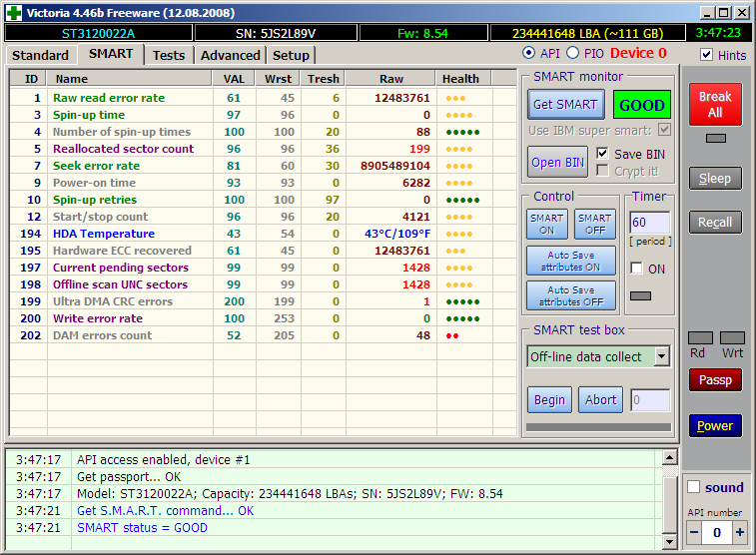Toggle the sound checkbox

693,487
